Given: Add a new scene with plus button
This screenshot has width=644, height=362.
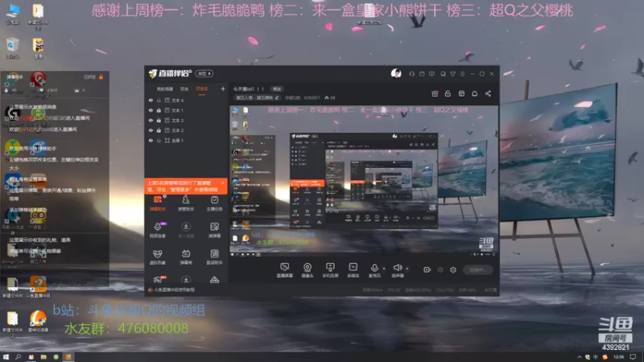Looking at the screenshot, I should point(223,88).
